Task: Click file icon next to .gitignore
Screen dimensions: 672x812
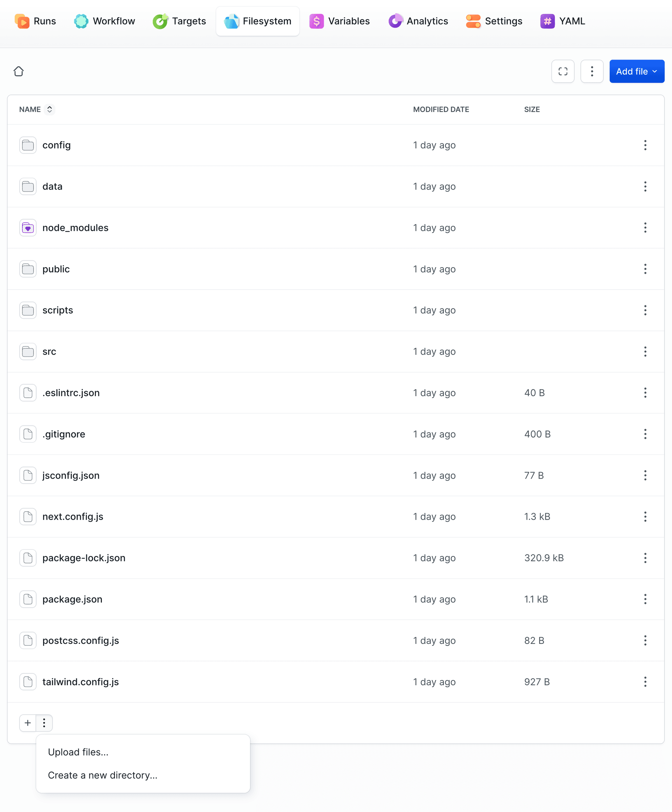Action: 28,434
